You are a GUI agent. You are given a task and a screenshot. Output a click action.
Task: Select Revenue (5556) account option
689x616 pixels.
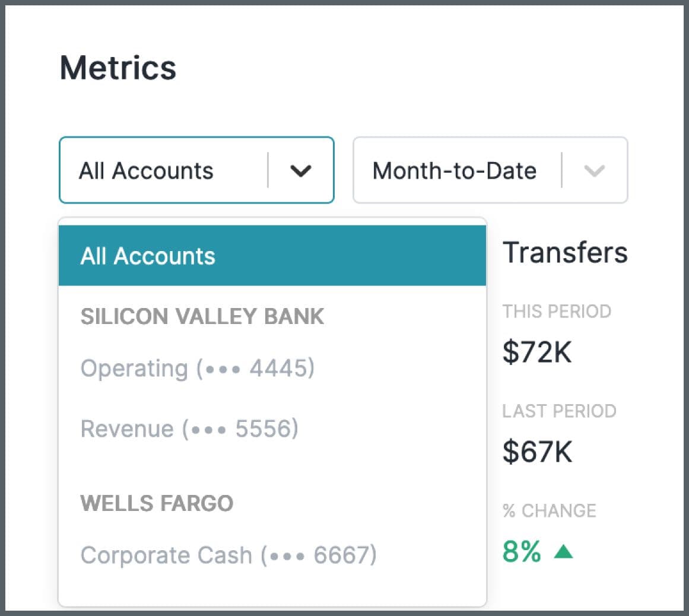[189, 429]
